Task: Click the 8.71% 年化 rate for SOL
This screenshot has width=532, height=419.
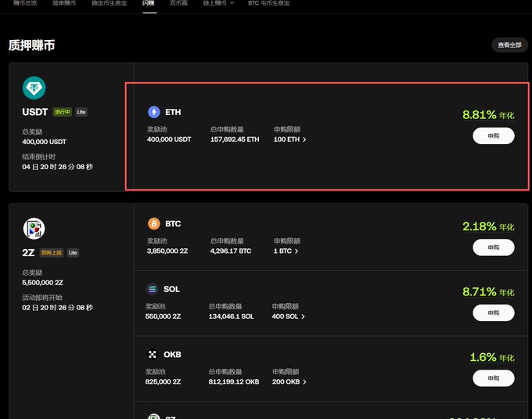Action: tap(488, 291)
